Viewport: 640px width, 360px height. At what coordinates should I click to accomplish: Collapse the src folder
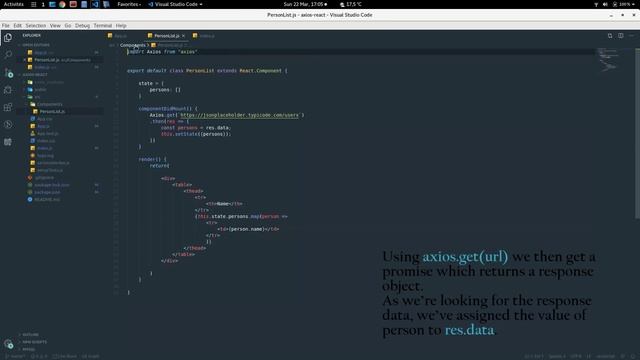pyautogui.click(x=33, y=97)
